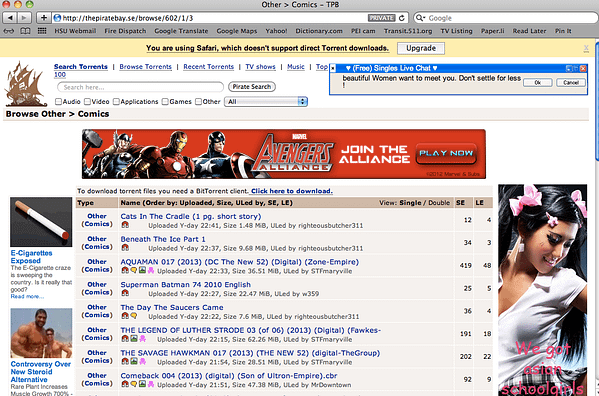Click the magnet icon for Cats In The Cradle
Screen dimensions: 599x396
click(125, 225)
